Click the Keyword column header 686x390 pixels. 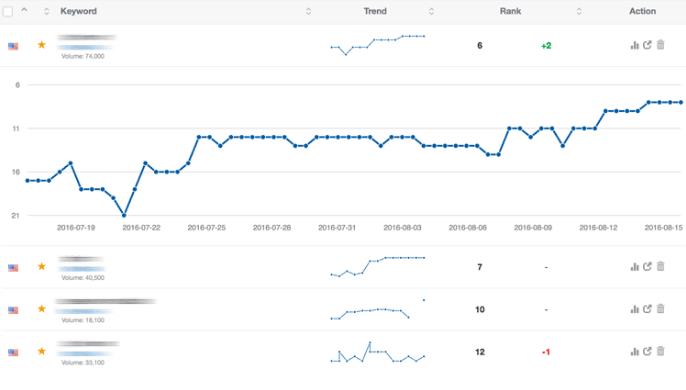pyautogui.click(x=78, y=11)
